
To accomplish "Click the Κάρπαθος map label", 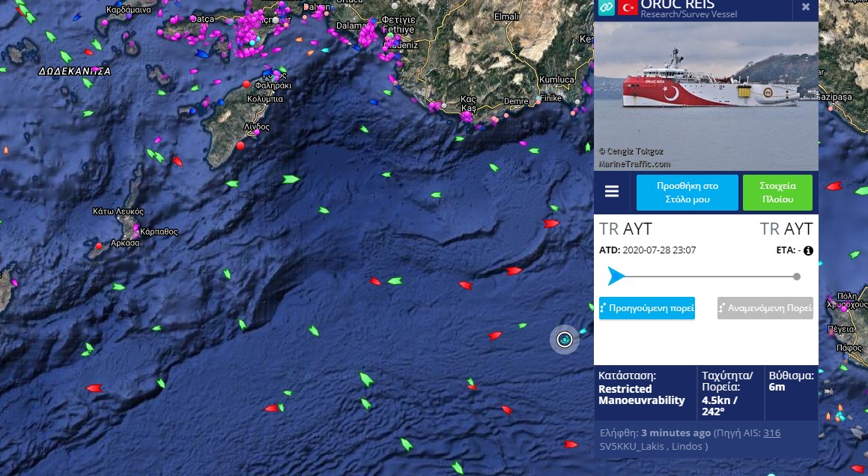I will [x=159, y=232].
